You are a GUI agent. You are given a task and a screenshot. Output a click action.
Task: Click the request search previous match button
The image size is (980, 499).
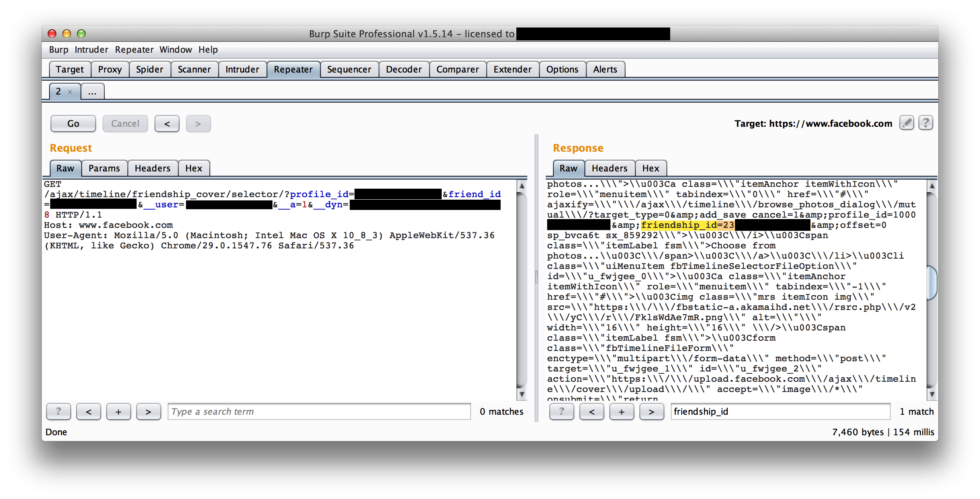click(88, 411)
